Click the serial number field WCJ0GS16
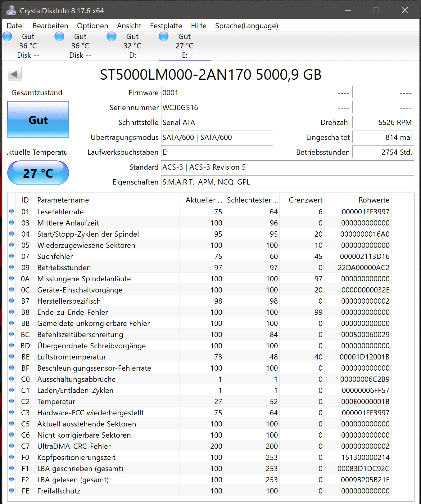421x504 pixels. [x=217, y=108]
